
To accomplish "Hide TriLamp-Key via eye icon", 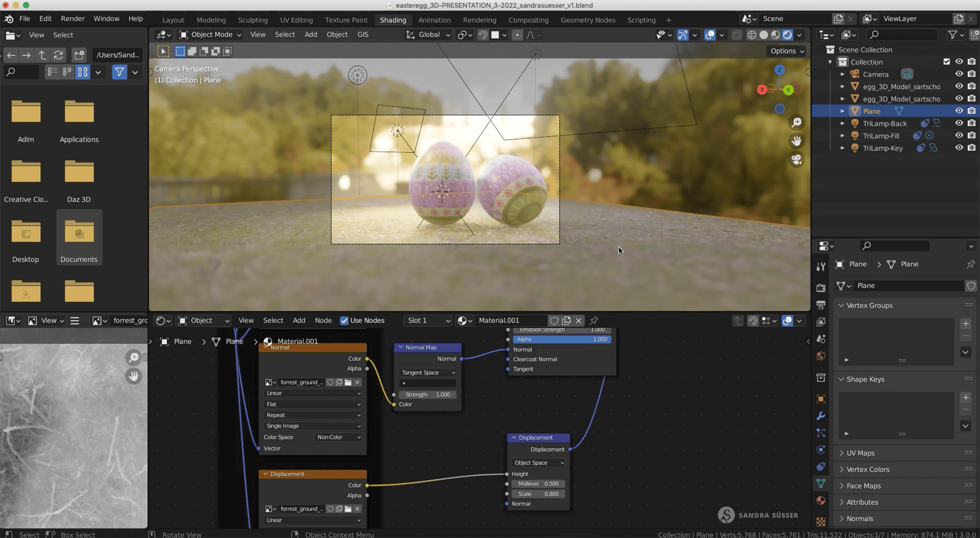I will click(x=959, y=148).
